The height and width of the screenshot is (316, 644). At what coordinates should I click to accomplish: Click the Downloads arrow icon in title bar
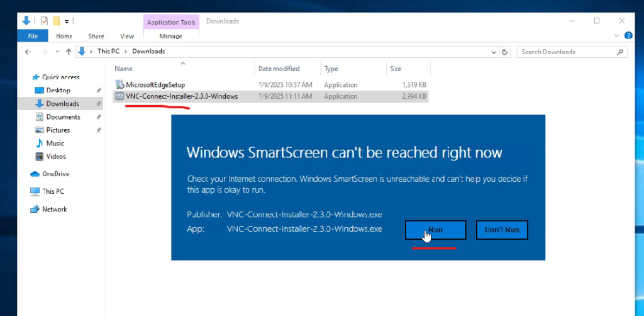[26, 21]
